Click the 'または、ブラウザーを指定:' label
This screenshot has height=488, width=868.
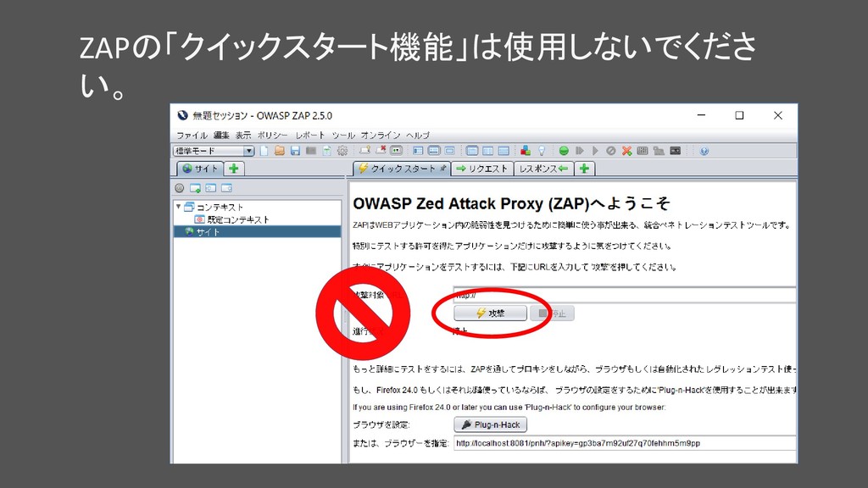tap(400, 443)
